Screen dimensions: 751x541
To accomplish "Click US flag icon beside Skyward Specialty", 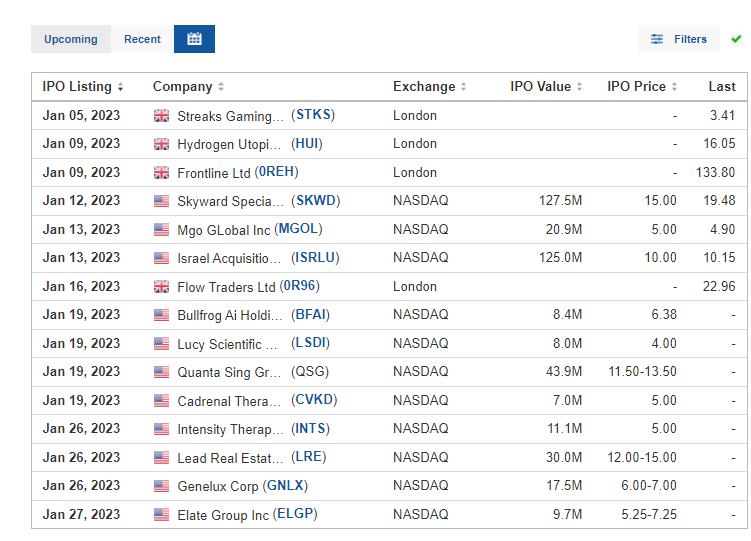I will coord(161,201).
